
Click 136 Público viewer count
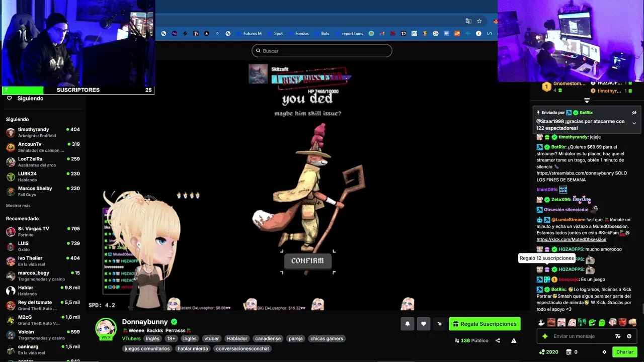point(471,340)
